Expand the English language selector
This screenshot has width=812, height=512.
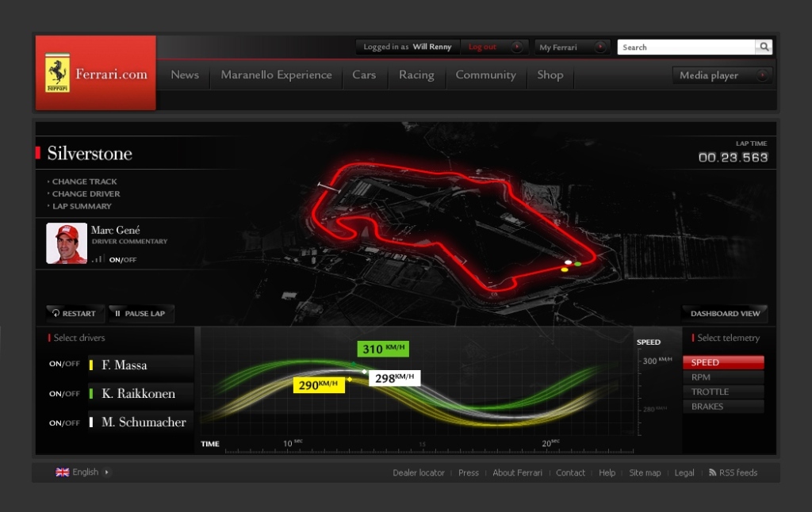107,472
